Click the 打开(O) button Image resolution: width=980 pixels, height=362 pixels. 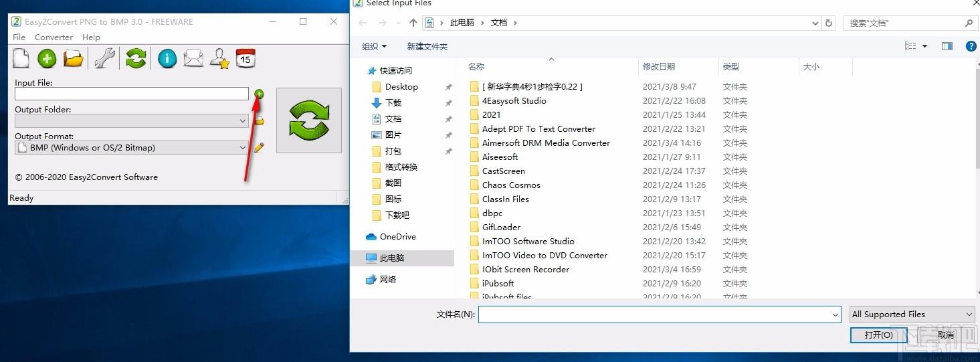click(x=878, y=335)
